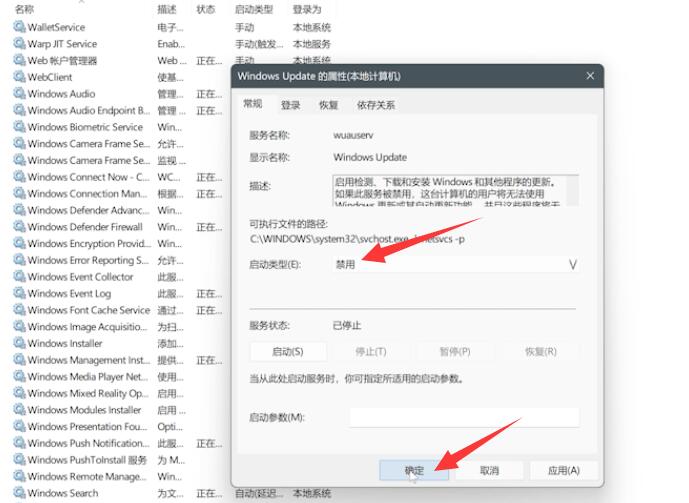Click the 启动参数(M) input field

tap(464, 417)
